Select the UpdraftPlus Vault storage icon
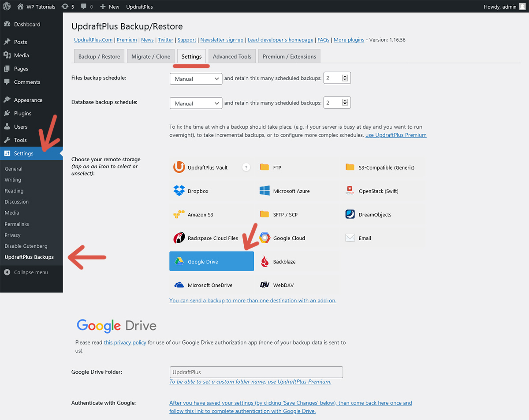 (179, 167)
